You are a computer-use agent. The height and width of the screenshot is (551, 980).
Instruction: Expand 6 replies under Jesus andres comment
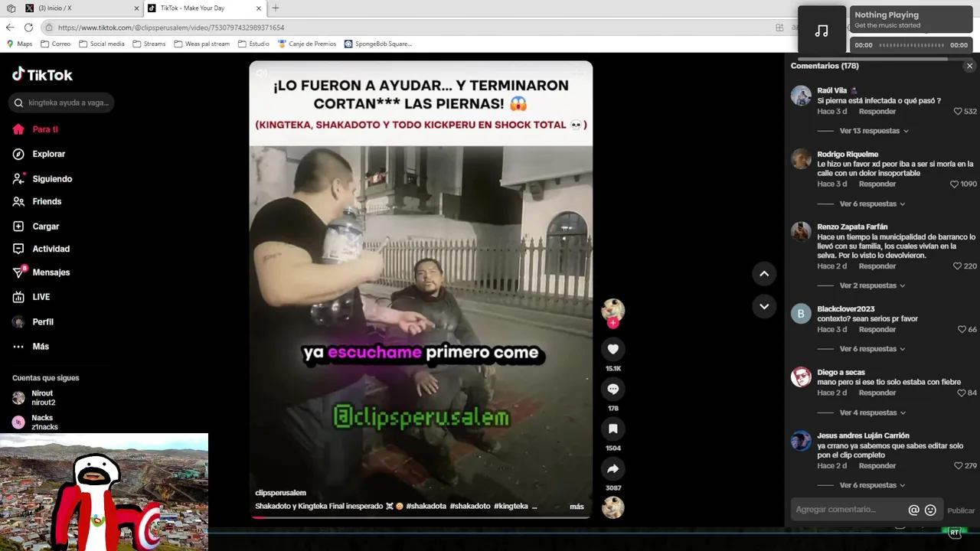pyautogui.click(x=872, y=485)
